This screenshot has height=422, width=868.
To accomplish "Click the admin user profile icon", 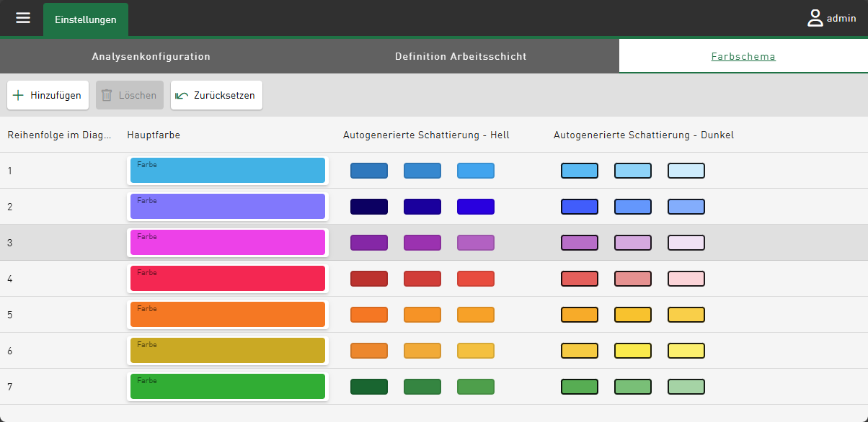I will (815, 19).
